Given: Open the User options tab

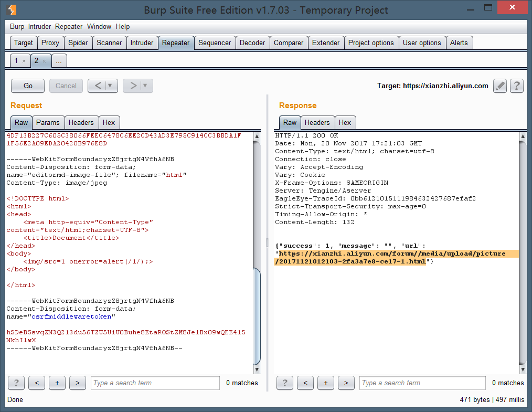Looking at the screenshot, I should coord(422,43).
